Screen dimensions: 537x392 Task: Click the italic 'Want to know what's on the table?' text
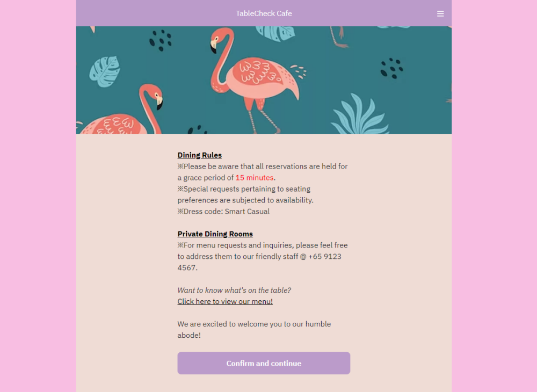point(234,290)
